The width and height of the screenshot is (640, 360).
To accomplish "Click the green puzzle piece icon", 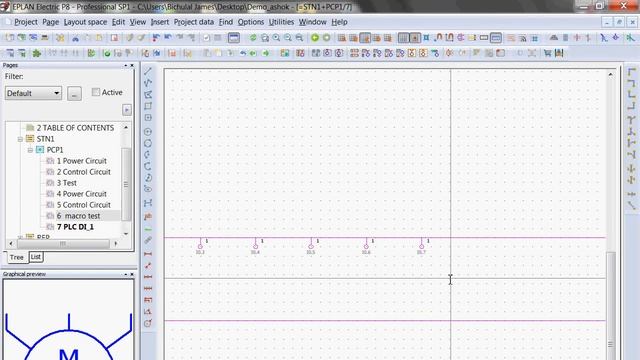I will point(37,53).
